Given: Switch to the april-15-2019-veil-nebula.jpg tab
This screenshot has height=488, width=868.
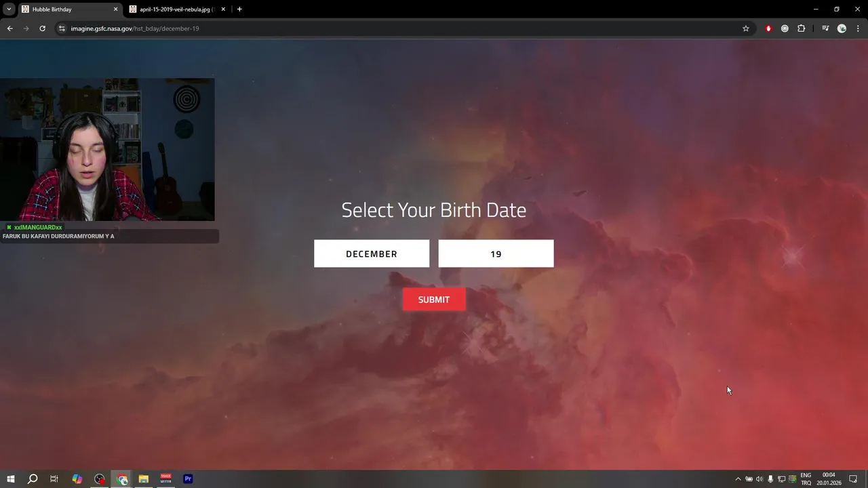Looking at the screenshot, I should [x=176, y=9].
